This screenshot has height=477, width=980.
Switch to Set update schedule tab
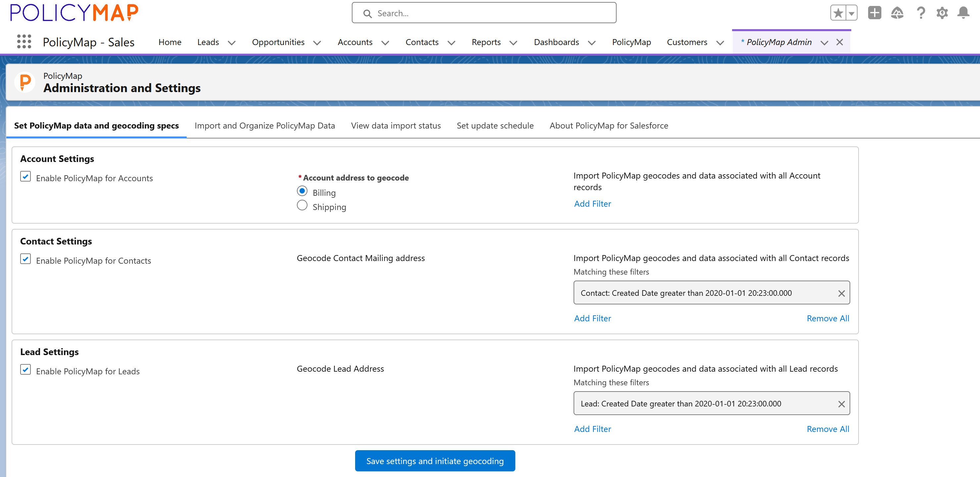click(495, 126)
